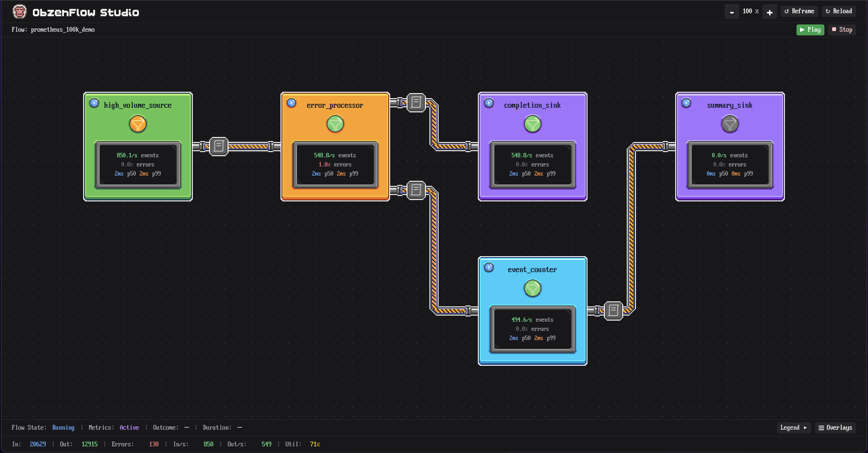Select the summary_sink node title
The image size is (868, 453).
(x=730, y=105)
